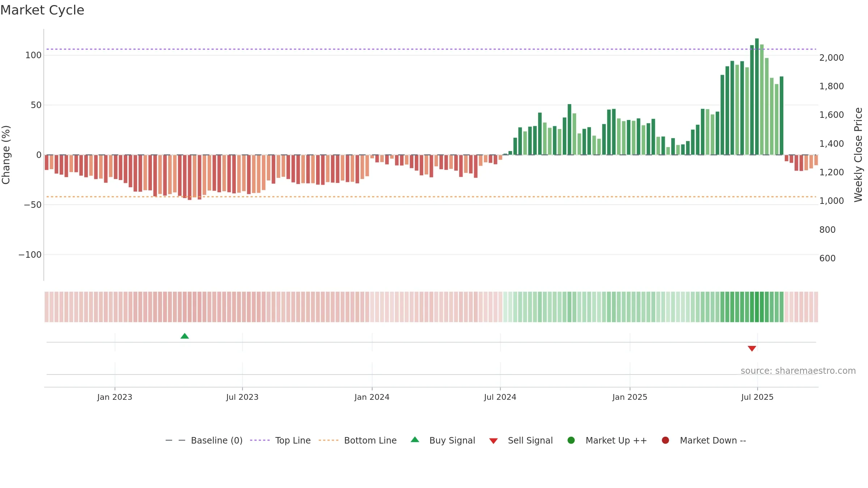Toggle the Baseline (0) legend entry
868x488 pixels.
tap(204, 440)
